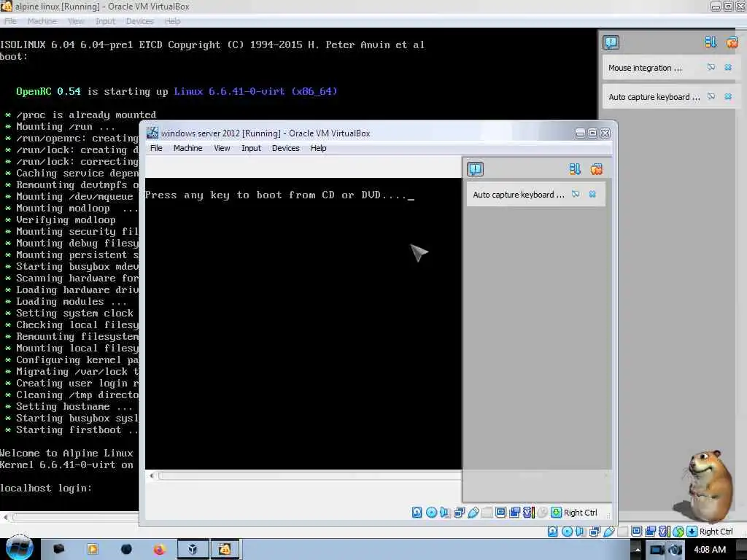Click horizontal scrollbar track in windows server window

pyautogui.click(x=309, y=475)
